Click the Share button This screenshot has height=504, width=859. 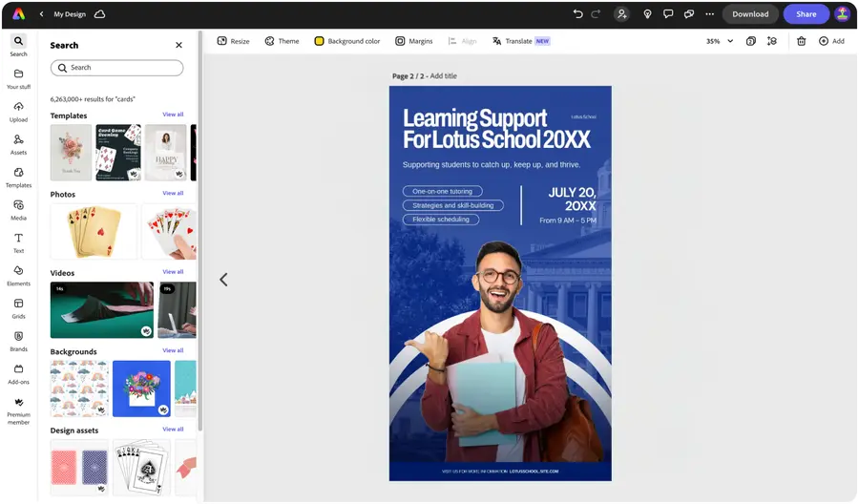click(806, 14)
